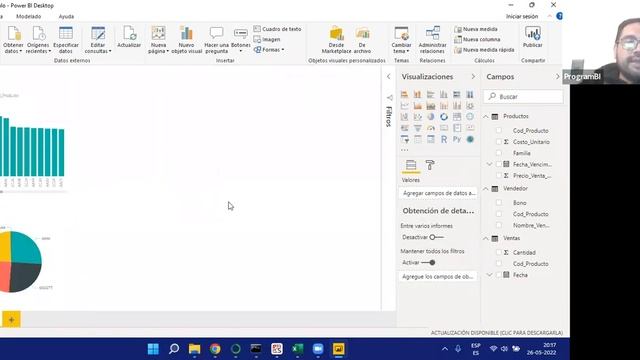Click Iniciar sesión
The height and width of the screenshot is (360, 640).
[x=522, y=16]
